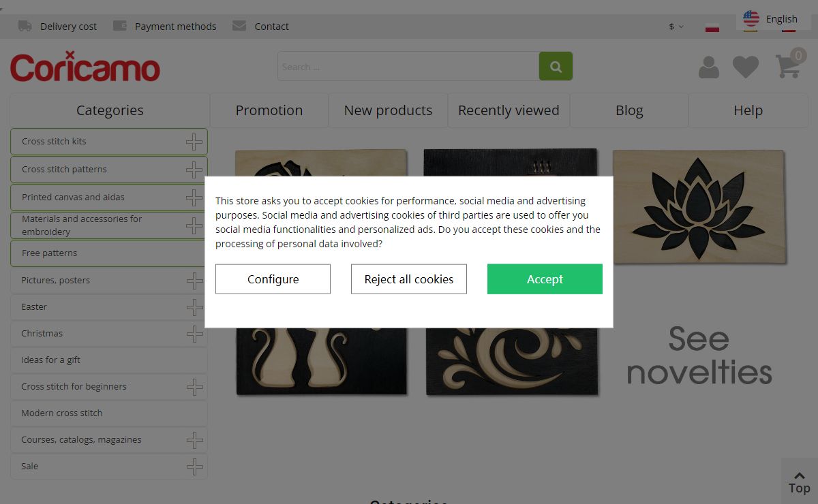Click the Delivery cost truck link
This screenshot has width=818, height=504.
click(57, 26)
